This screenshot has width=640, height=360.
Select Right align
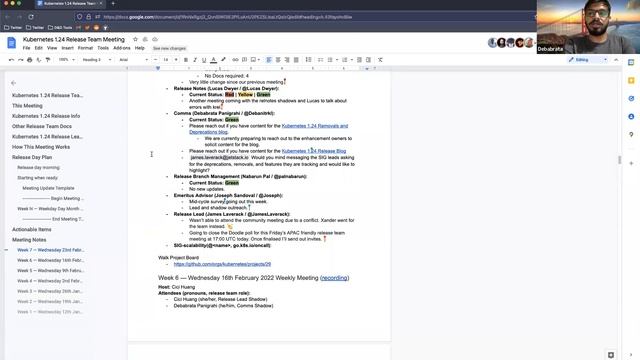(x=287, y=60)
